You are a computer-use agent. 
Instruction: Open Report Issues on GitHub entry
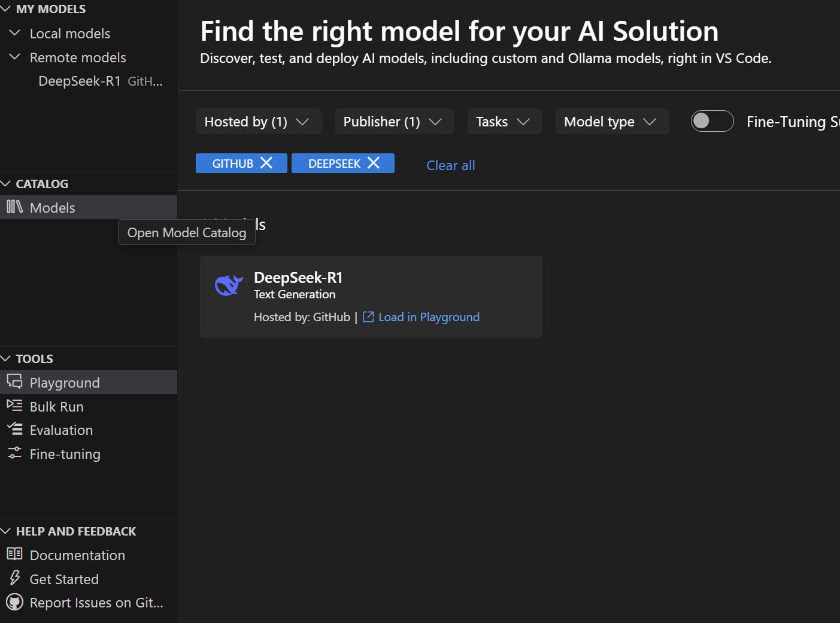[x=89, y=603]
